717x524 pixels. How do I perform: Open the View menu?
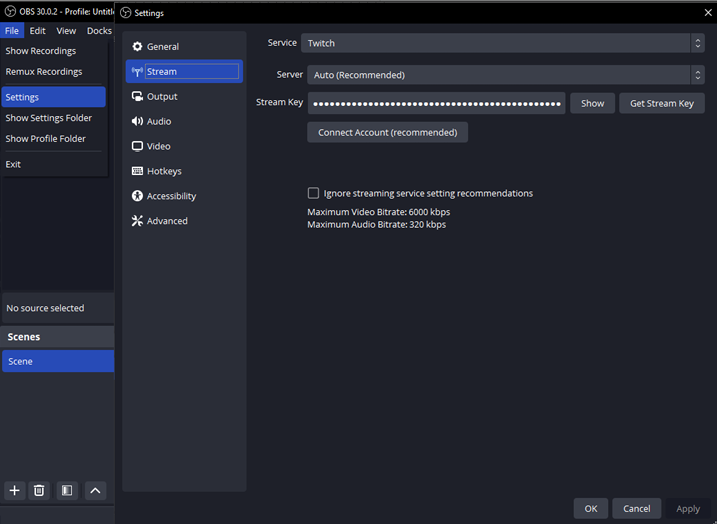point(66,31)
